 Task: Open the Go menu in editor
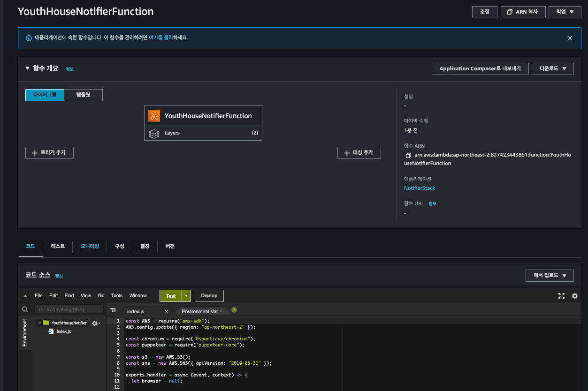(x=101, y=296)
